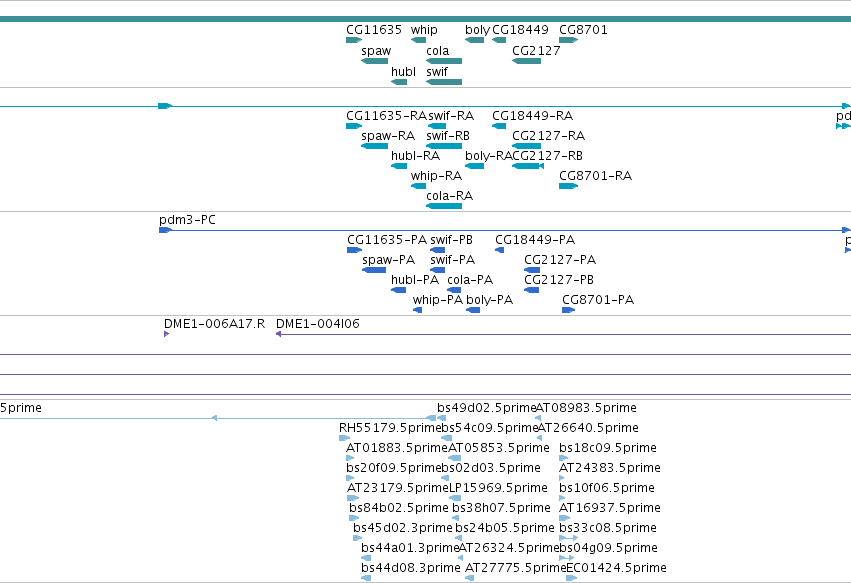Click the bs18c09.5prime EST
Screen dimensions: 851x583
[x=563, y=458]
